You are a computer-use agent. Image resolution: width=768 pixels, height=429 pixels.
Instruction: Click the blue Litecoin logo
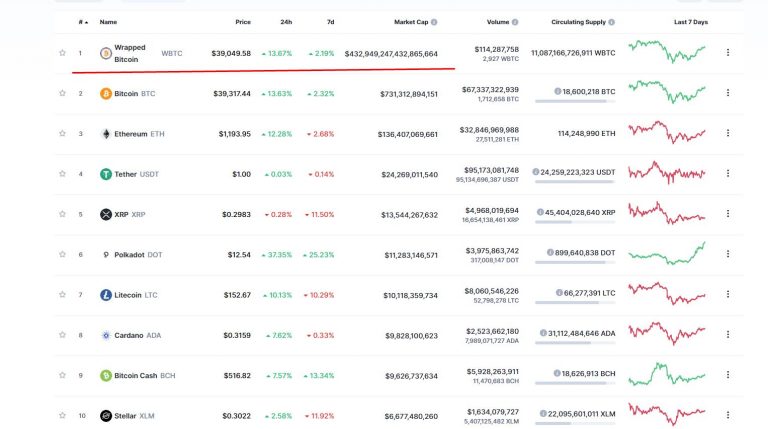point(106,295)
